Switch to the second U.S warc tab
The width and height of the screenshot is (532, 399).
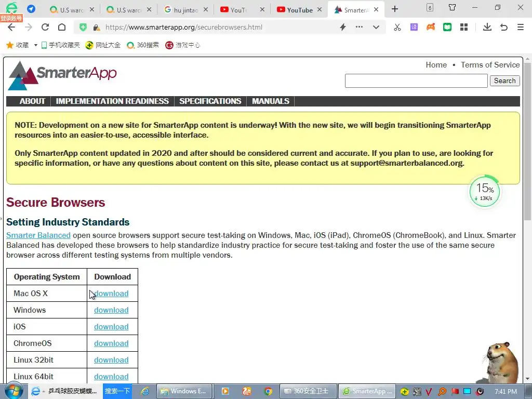coord(129,10)
